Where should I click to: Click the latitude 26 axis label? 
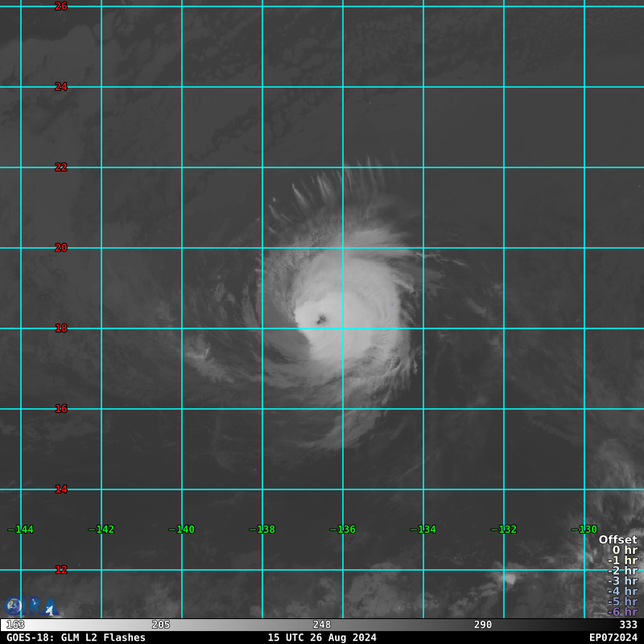[x=61, y=6]
